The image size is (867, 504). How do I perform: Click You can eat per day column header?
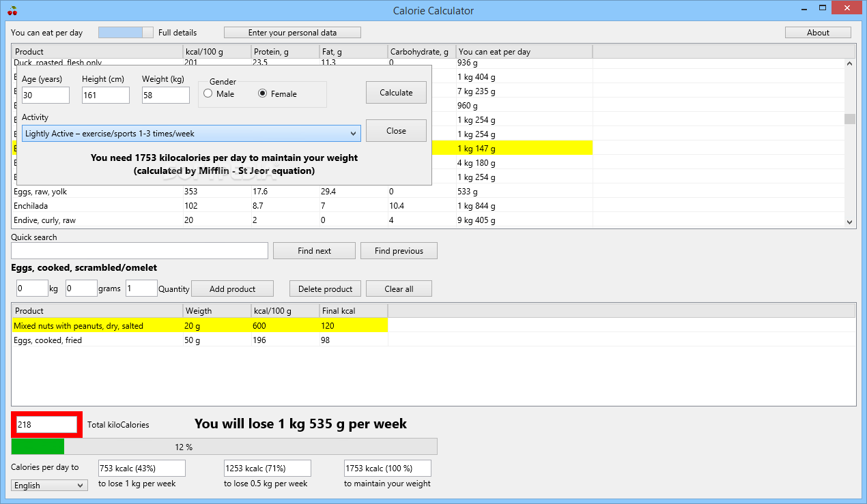pyautogui.click(x=524, y=51)
